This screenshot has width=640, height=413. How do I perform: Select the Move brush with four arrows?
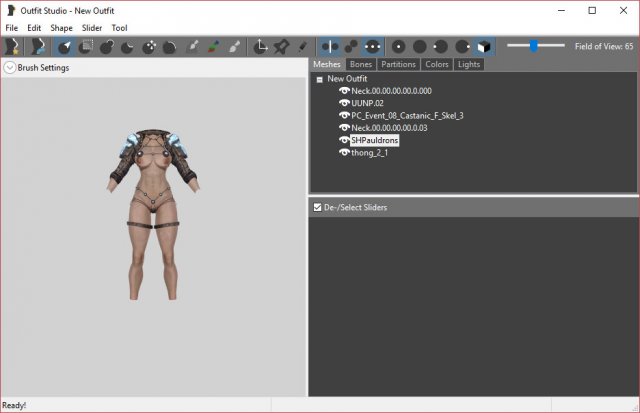click(149, 46)
